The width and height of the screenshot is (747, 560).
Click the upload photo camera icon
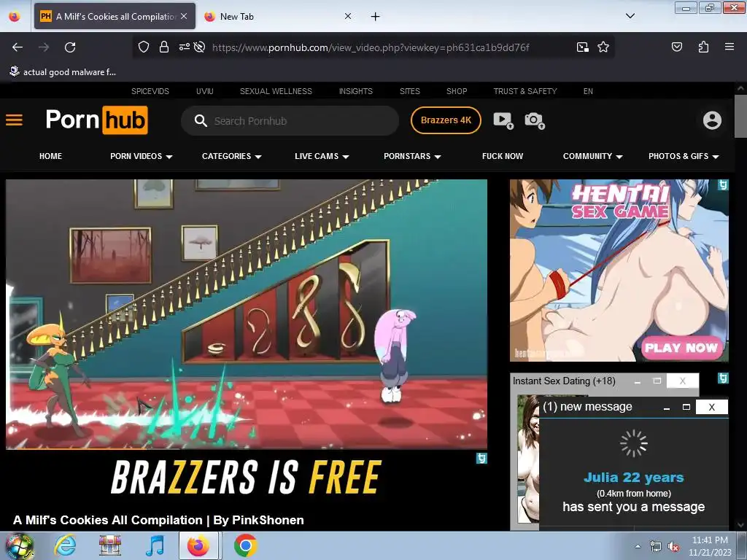click(535, 120)
